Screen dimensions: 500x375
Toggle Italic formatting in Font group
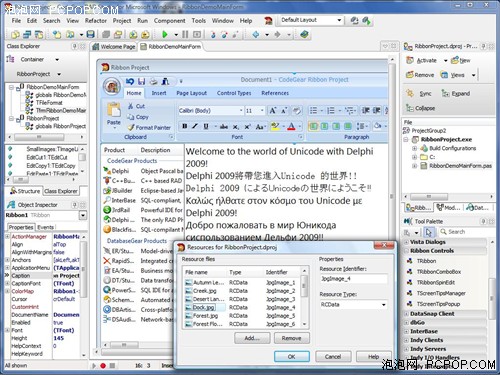tap(195, 126)
